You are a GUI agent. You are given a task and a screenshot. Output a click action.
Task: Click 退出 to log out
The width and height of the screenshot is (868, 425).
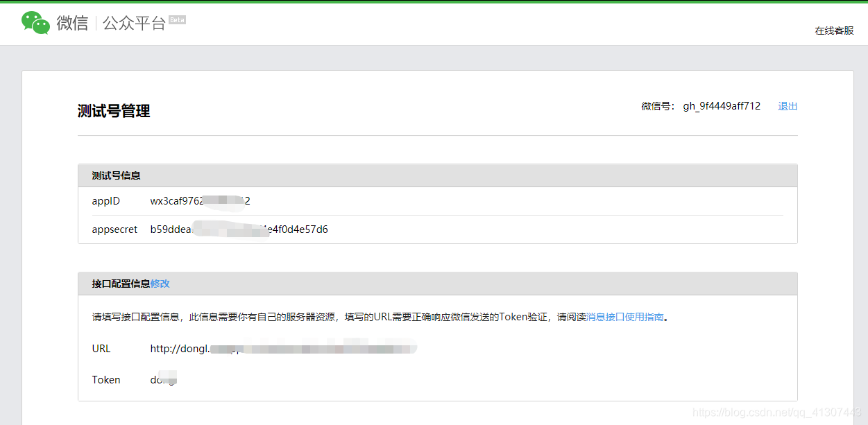point(788,106)
